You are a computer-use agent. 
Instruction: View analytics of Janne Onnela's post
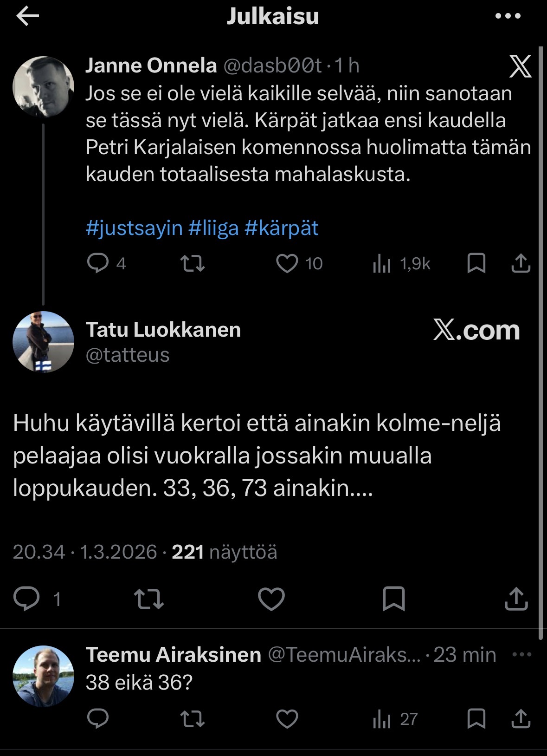click(x=382, y=264)
